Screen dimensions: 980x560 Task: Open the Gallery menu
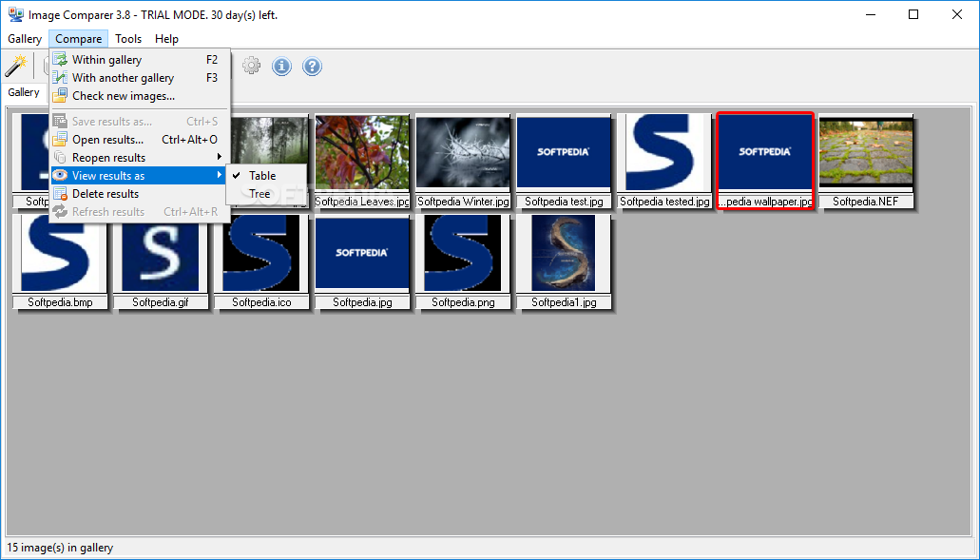(x=25, y=39)
